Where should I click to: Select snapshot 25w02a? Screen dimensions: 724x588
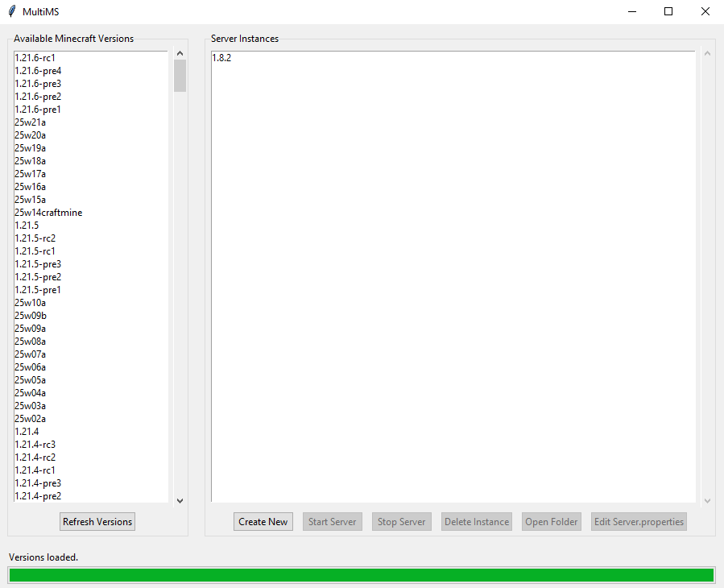tap(90, 420)
